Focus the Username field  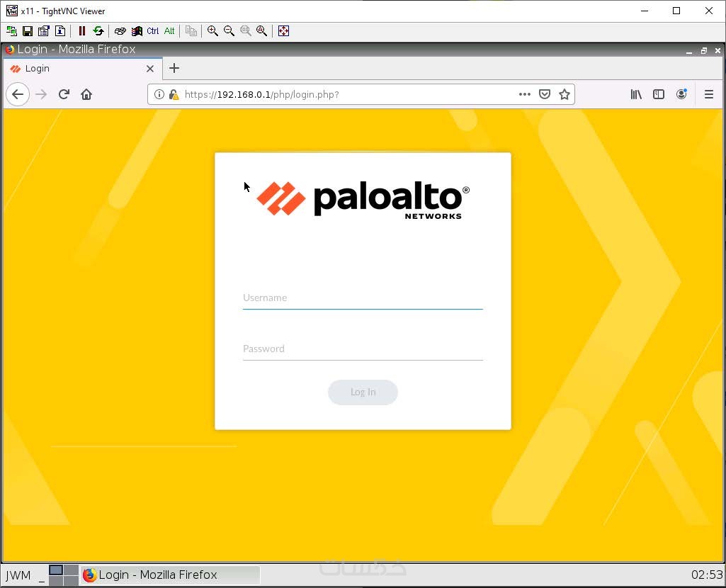(363, 298)
